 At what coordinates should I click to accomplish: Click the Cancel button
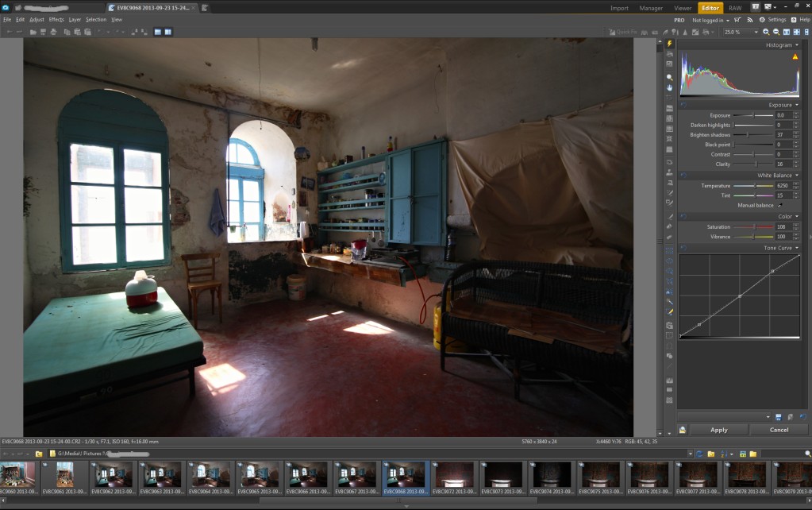tap(779, 430)
